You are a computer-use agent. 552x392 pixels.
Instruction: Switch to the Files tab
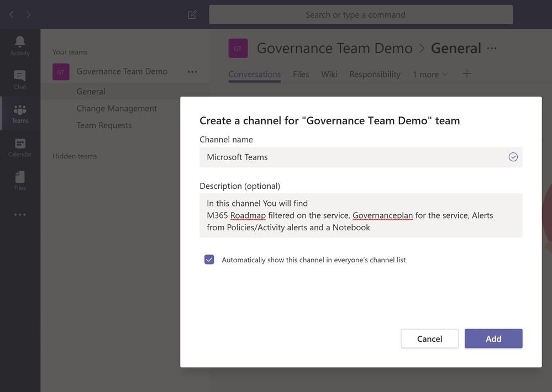(x=301, y=74)
